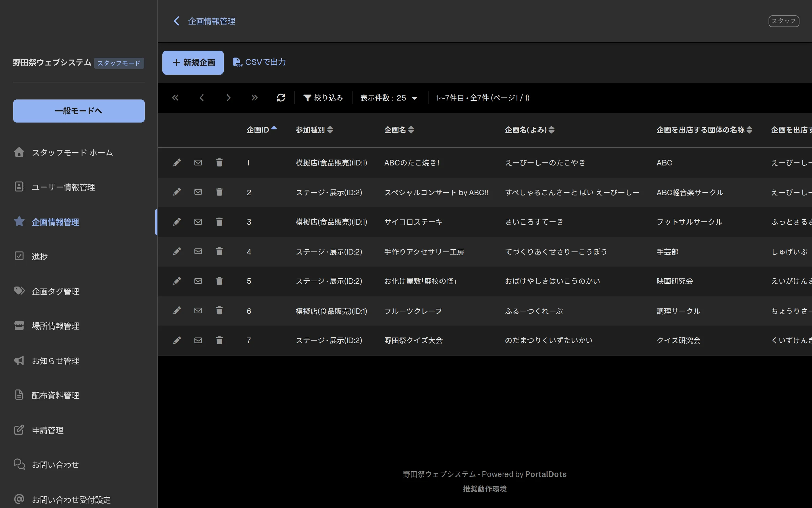Click the スタッフ badge in header
Screen dimensions: 812x508
coord(784,21)
